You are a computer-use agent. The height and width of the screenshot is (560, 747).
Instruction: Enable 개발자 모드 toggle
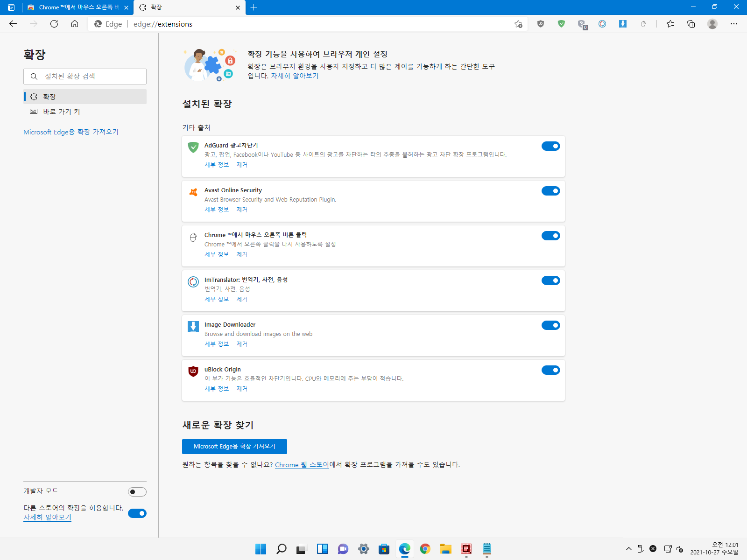[x=137, y=492]
